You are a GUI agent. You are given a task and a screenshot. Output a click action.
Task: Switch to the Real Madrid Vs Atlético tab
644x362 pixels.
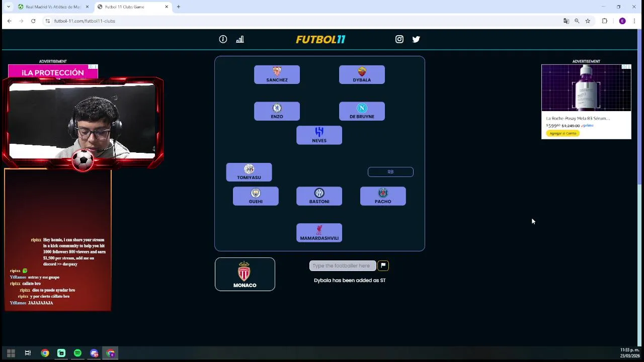coord(52,7)
